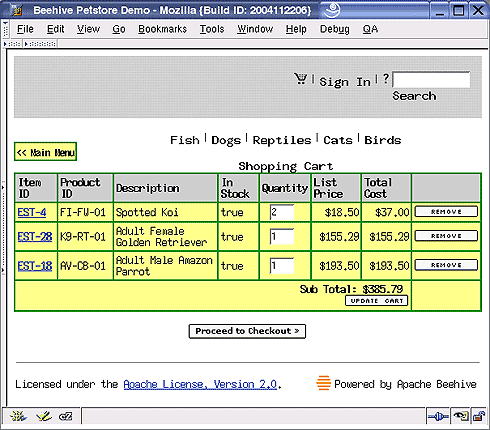
Task: Open item link EST-18
Action: [35, 266]
